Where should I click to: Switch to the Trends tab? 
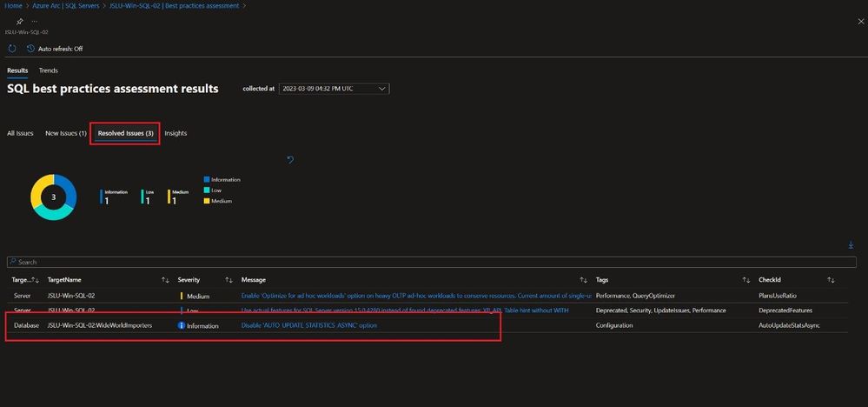48,70
